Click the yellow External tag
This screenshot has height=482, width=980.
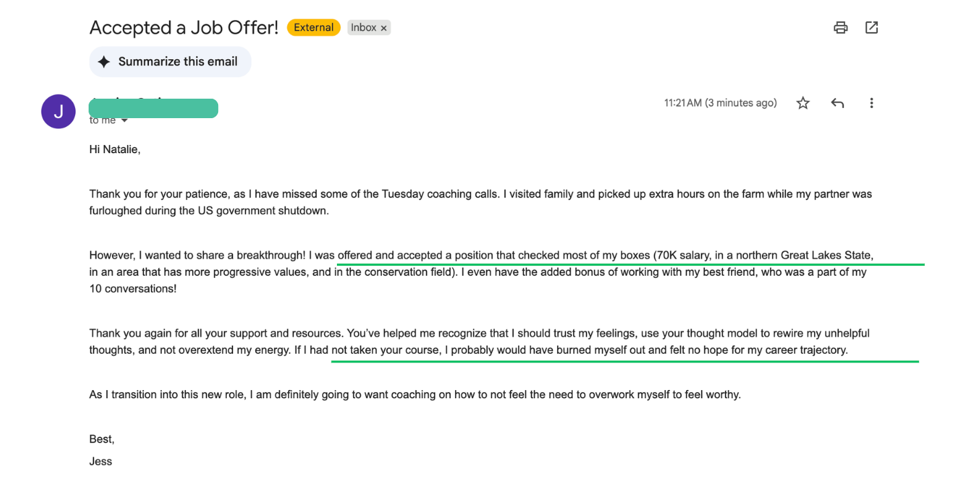(x=313, y=28)
